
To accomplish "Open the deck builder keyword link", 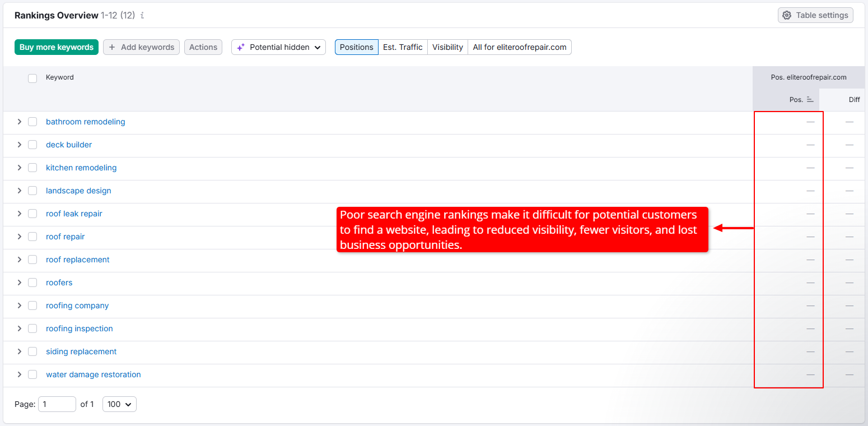I will coord(69,145).
